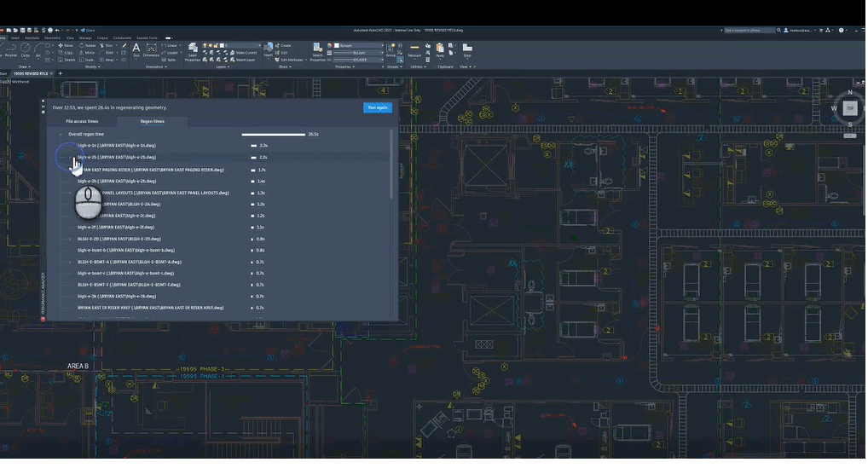Screen dimensions: 868x468
Task: Expand the Modify panel dropdown
Action: point(92,67)
